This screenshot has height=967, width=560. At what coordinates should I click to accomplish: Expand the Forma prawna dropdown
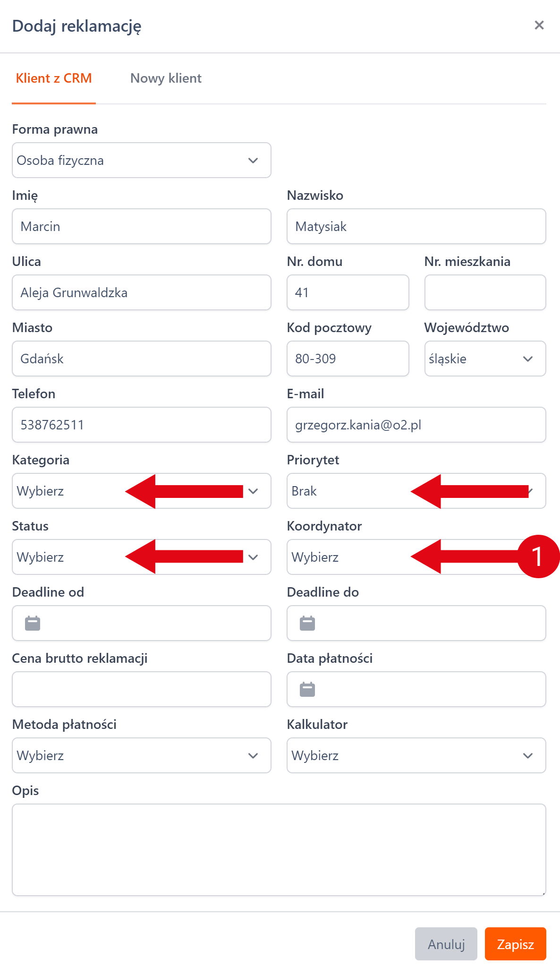click(x=141, y=160)
